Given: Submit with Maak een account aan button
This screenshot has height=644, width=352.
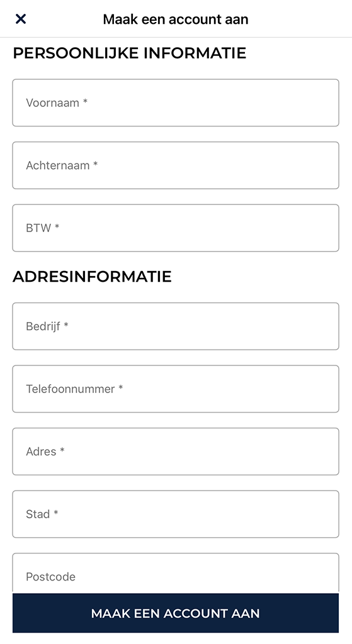Looking at the screenshot, I should pyautogui.click(x=176, y=613).
